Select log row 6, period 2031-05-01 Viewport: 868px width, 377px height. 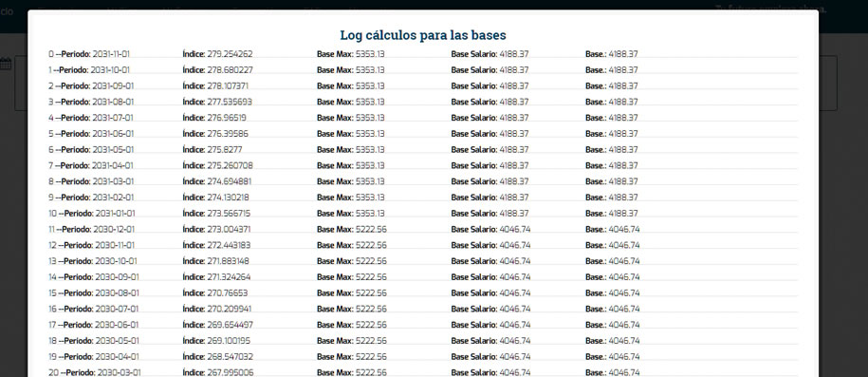[423, 150]
